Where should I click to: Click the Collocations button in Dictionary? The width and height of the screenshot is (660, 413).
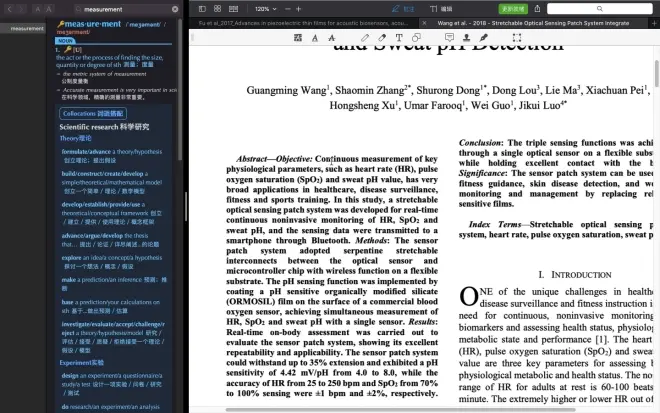93,113
